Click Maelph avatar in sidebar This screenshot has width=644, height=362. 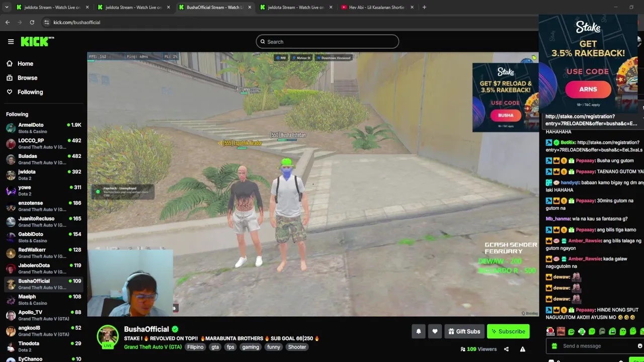[11, 300]
